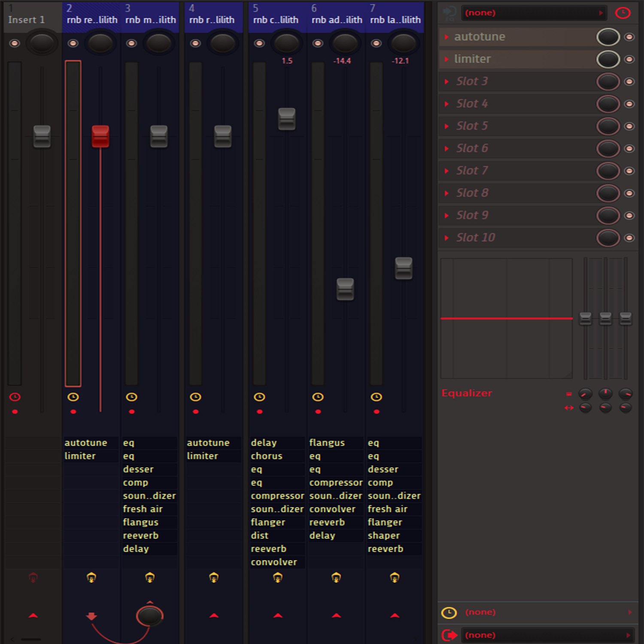Mute track 2 rnb re..lilith with its LED

(73, 43)
